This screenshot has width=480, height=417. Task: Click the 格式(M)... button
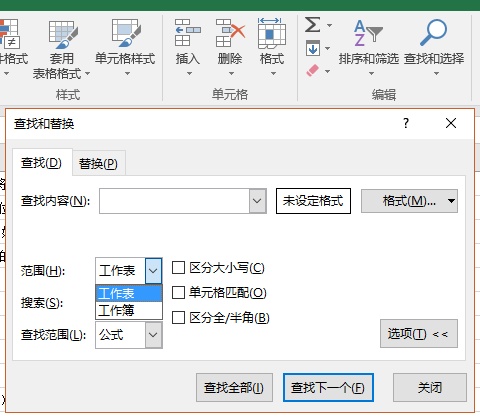point(409,201)
